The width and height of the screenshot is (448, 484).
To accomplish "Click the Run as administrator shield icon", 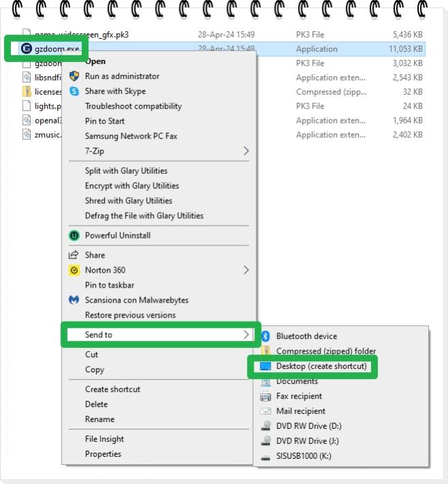I will 74,76.
